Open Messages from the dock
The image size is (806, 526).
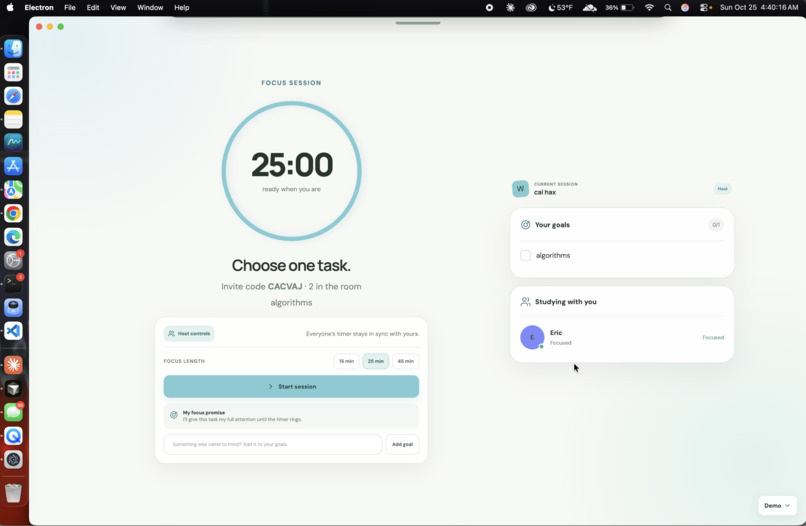(13, 412)
